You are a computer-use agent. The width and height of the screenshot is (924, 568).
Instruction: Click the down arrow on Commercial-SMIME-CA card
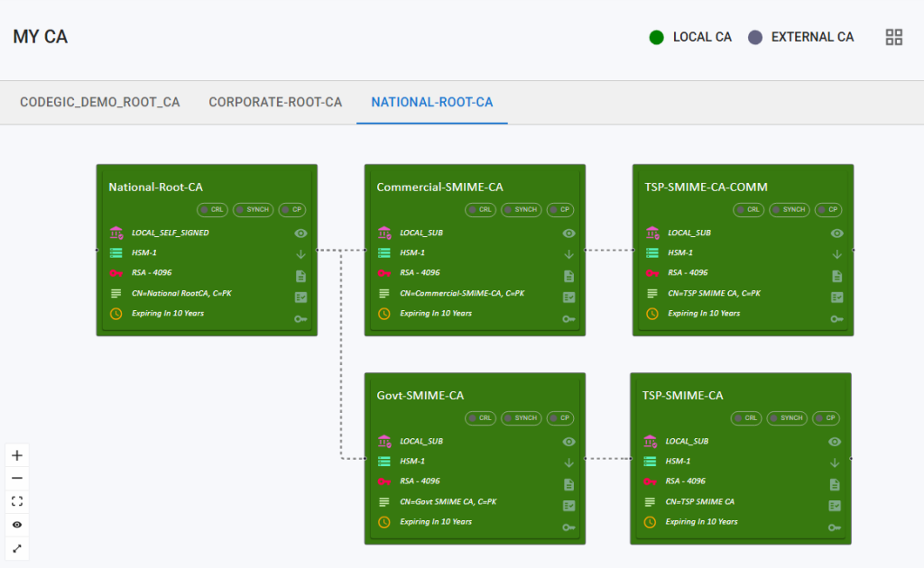(x=568, y=254)
